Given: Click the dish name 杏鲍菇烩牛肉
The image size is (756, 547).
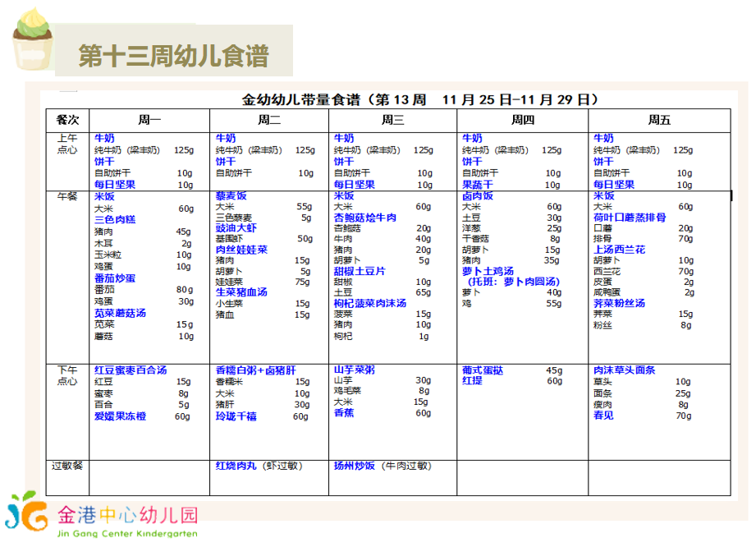Looking at the screenshot, I should (x=365, y=218).
